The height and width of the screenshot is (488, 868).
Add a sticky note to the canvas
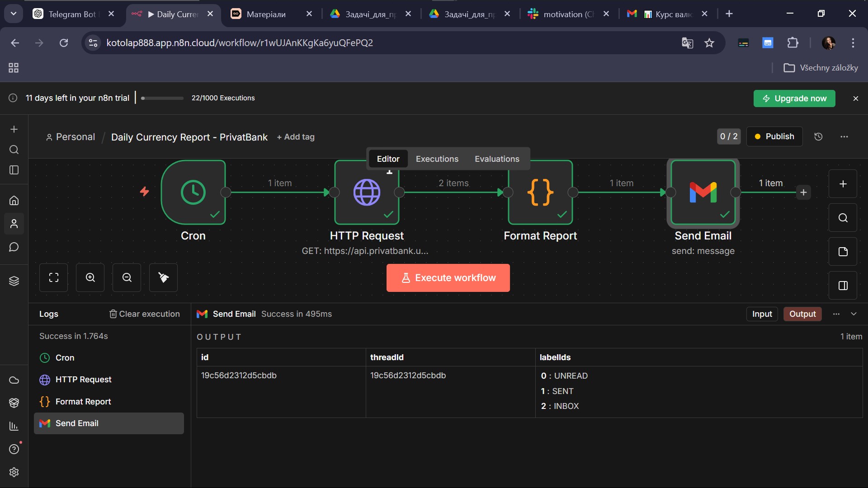(x=843, y=252)
